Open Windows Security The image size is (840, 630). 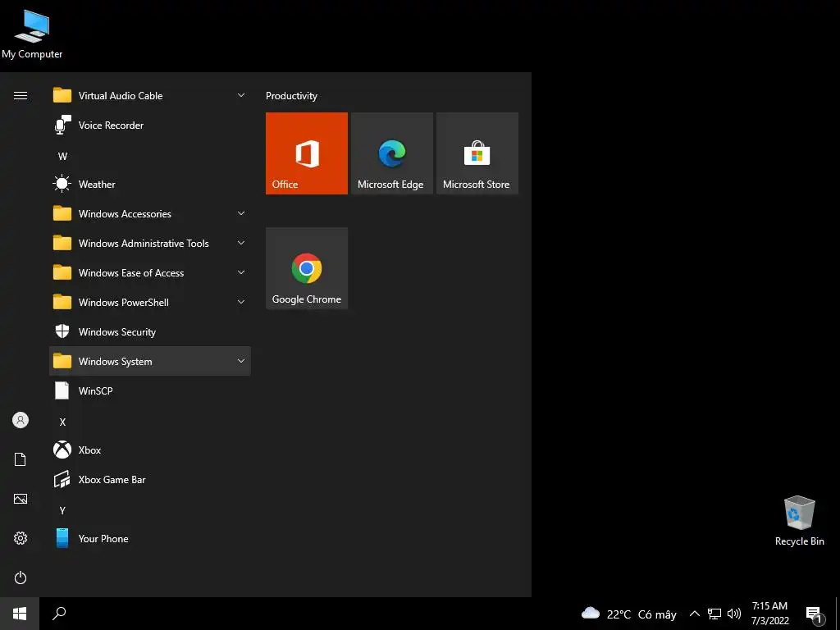click(x=150, y=331)
